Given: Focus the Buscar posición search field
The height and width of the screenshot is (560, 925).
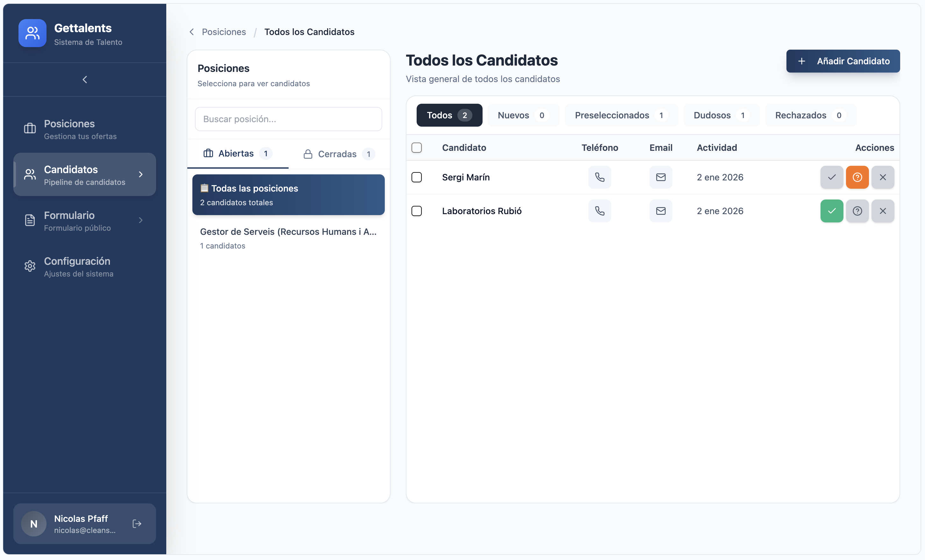Looking at the screenshot, I should [288, 119].
